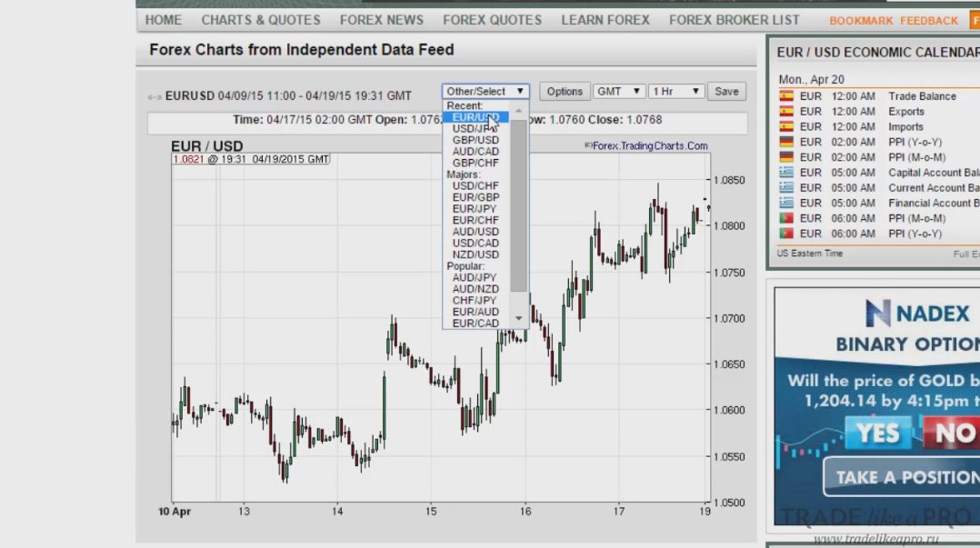Choose GBP/USD in the Recent list
Screen dimensions: 980x548
click(475, 140)
